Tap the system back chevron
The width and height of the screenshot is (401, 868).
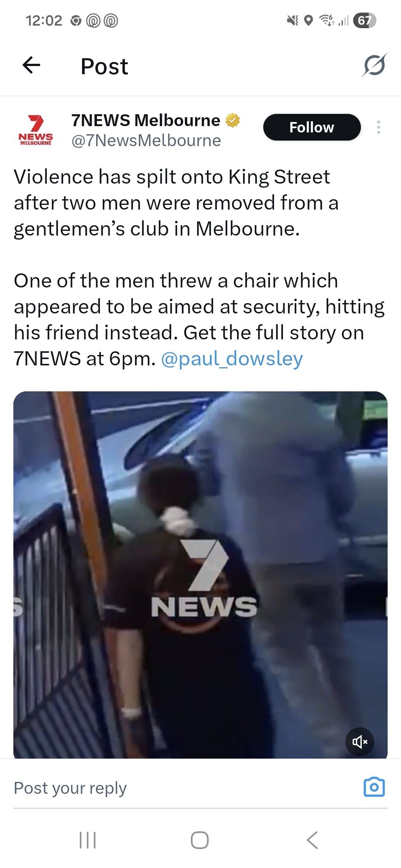point(312,840)
